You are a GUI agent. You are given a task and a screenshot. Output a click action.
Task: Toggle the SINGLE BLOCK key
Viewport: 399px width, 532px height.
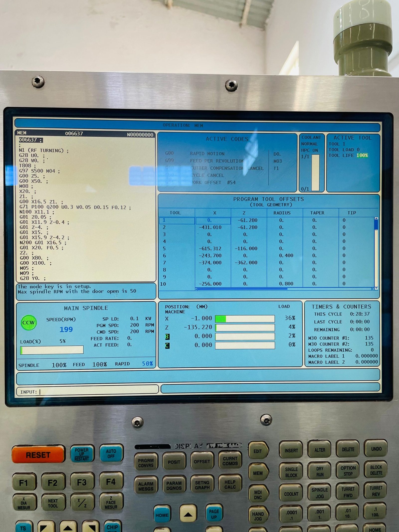[291, 472]
